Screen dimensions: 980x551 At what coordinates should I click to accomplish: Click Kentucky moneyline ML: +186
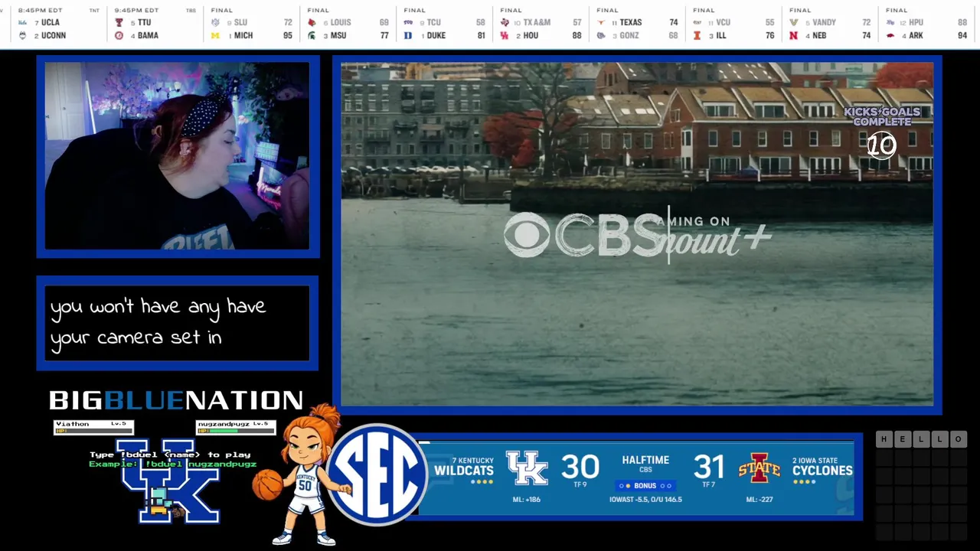526,500
